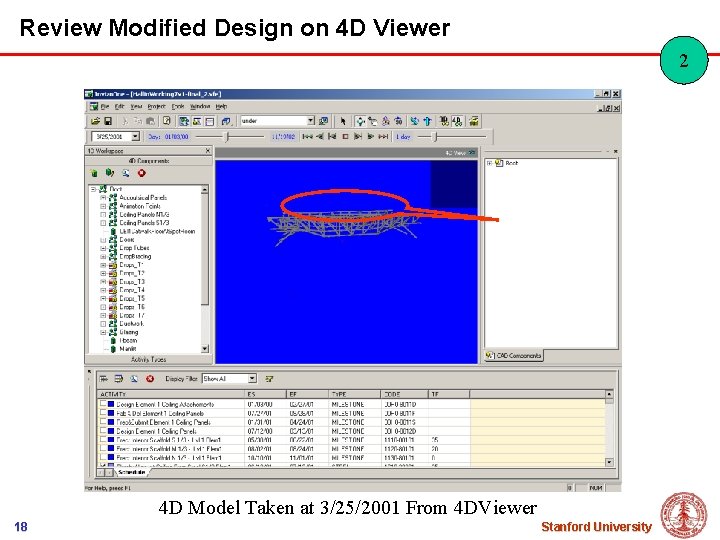The width and height of the screenshot is (720, 540).
Task: Click the red stop playback button
Action: point(345,136)
